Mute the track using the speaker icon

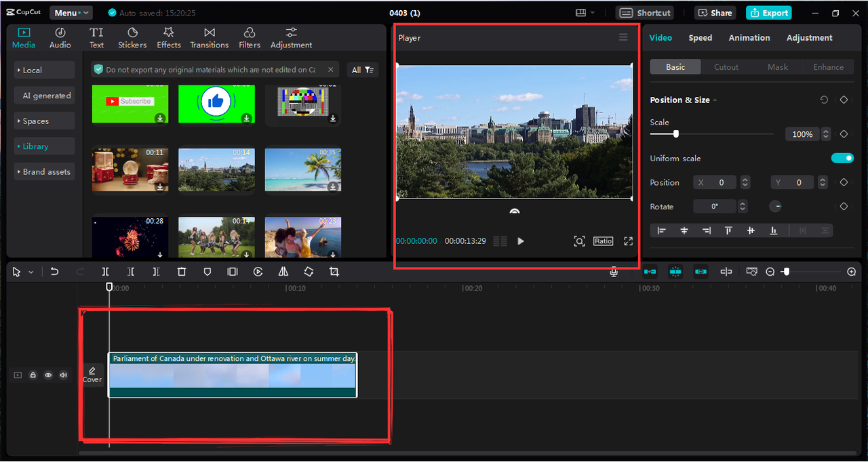tap(64, 375)
